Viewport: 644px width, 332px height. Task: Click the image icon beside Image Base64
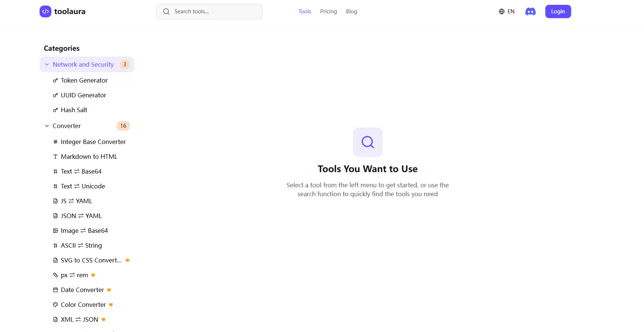55,231
